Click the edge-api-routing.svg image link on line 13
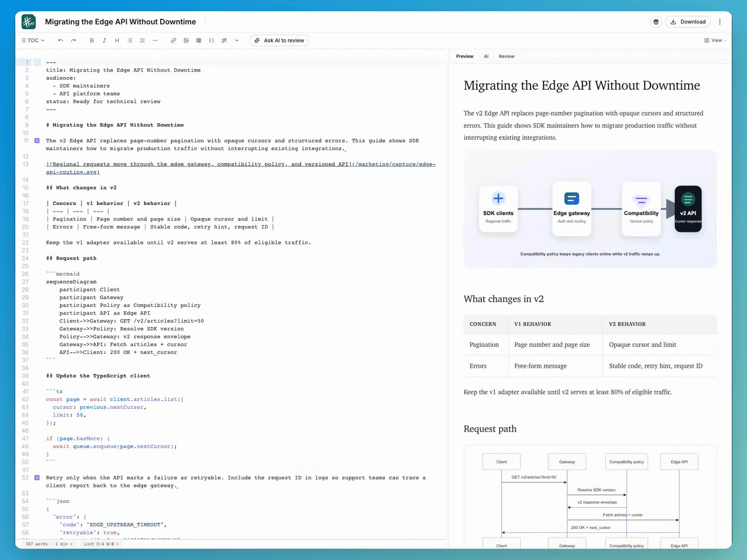747x560 pixels. (x=240, y=168)
